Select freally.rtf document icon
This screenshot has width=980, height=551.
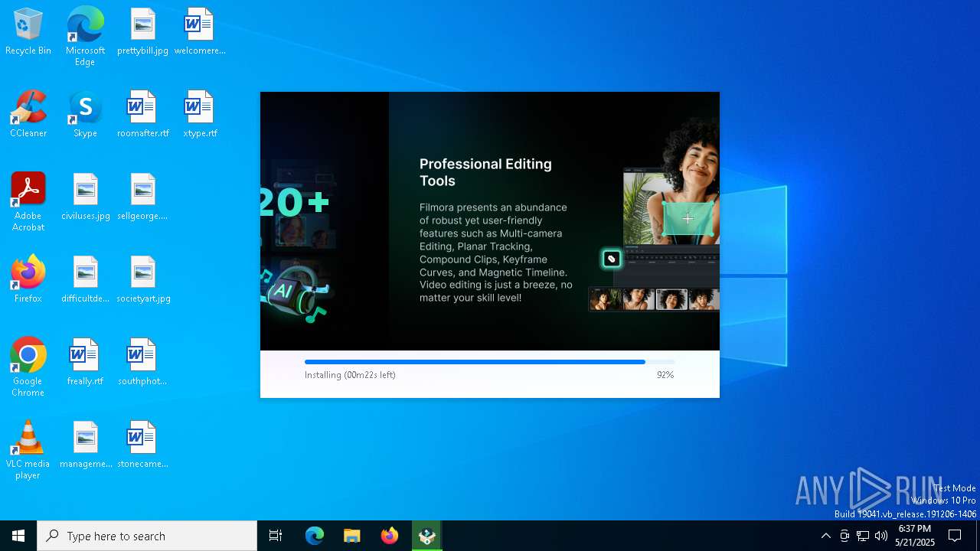(85, 362)
